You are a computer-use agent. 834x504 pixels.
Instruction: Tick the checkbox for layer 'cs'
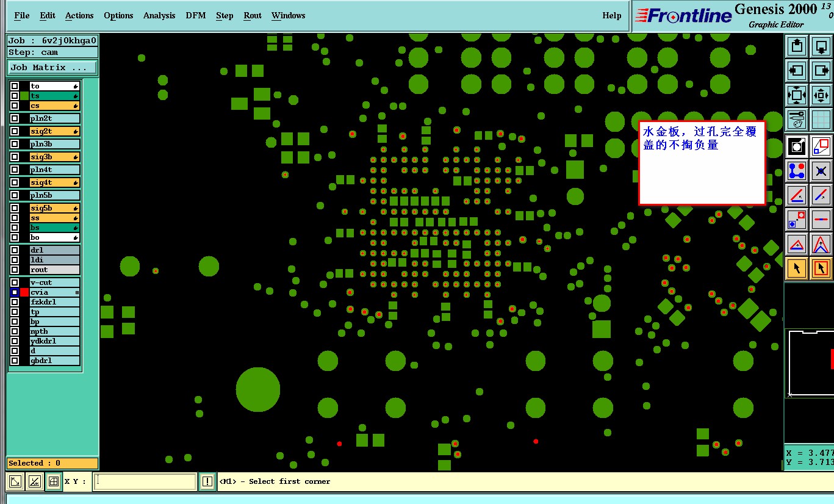tap(15, 106)
